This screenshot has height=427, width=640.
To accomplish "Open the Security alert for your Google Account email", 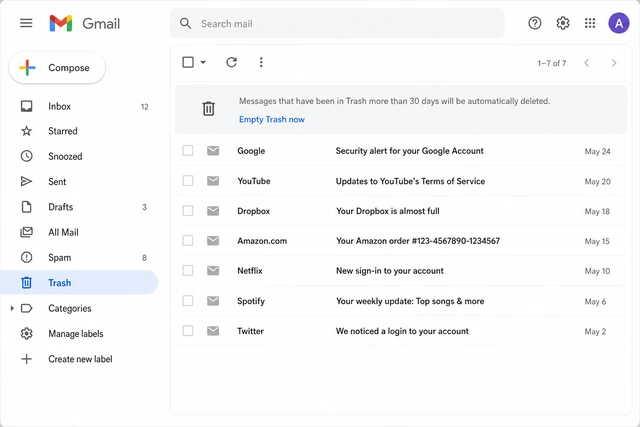I will pos(402,151).
